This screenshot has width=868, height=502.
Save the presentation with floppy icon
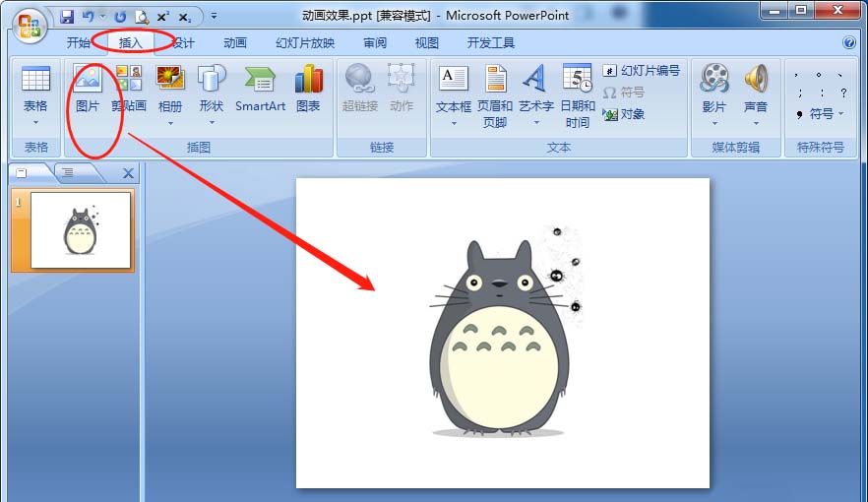[67, 17]
